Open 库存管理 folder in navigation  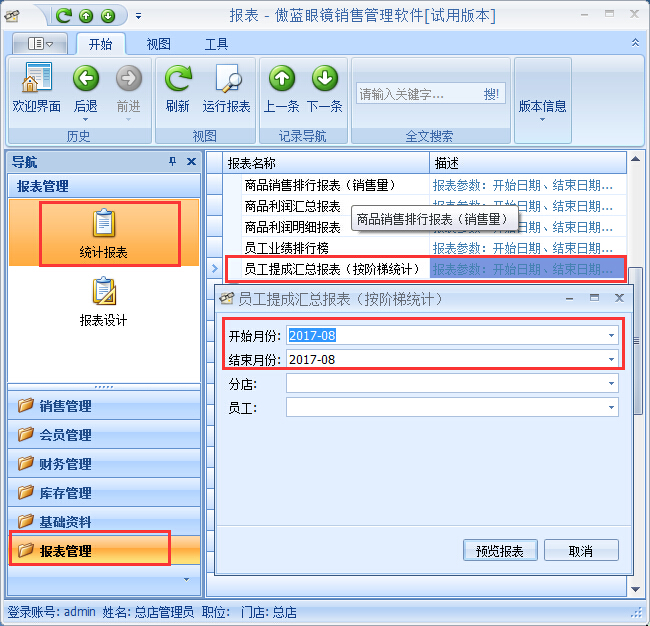[104, 493]
